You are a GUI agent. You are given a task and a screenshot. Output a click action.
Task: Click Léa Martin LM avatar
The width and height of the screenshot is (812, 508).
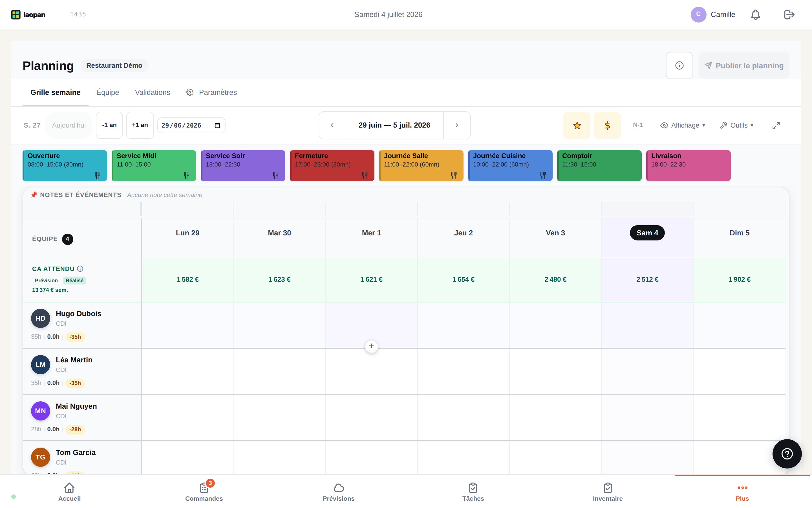click(41, 365)
